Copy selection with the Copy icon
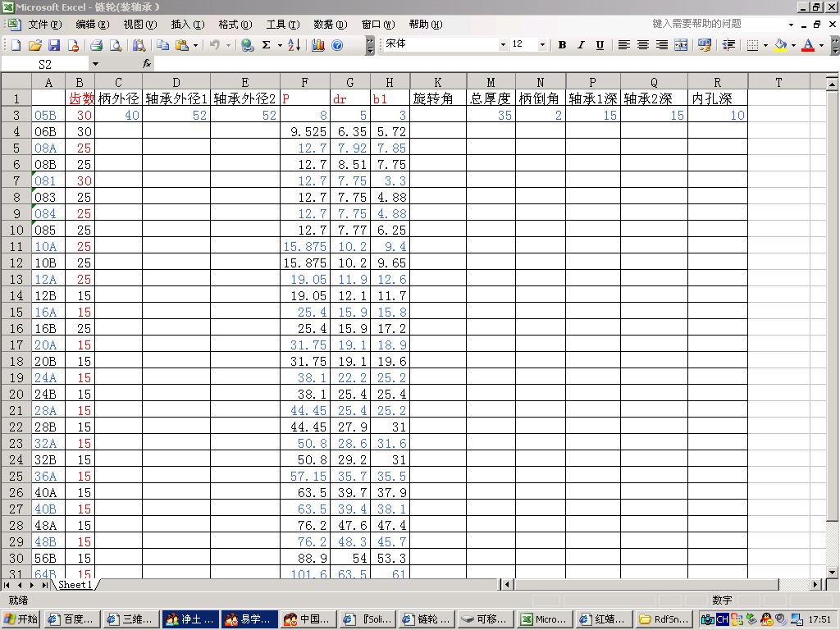Viewport: 840px width, 630px height. pyautogui.click(x=163, y=45)
